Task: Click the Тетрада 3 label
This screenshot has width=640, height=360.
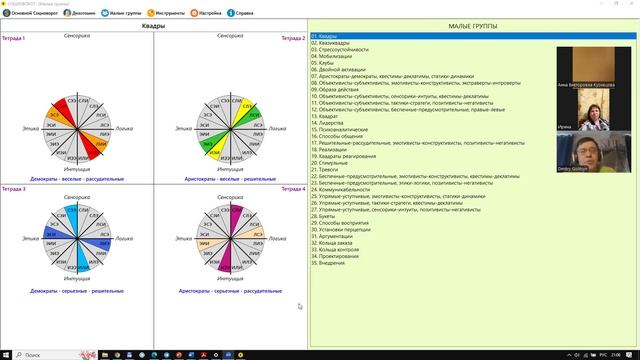Action: (x=13, y=189)
